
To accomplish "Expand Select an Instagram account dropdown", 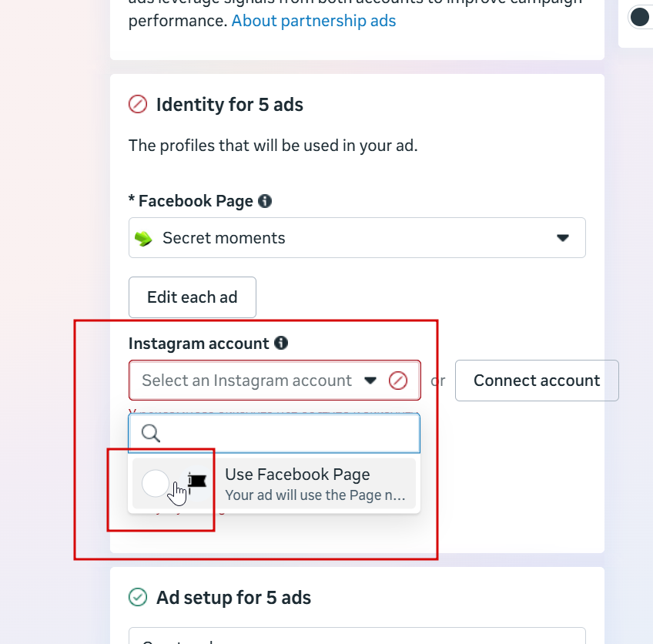I will (274, 381).
